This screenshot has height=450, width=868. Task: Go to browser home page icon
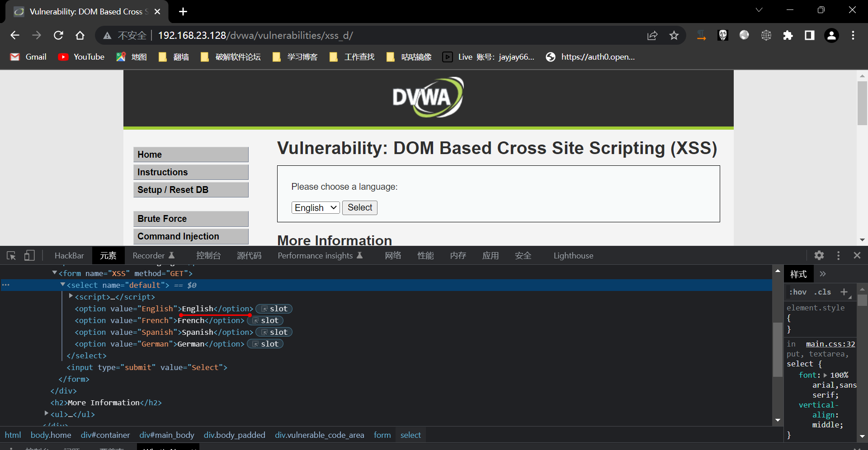[x=80, y=35]
